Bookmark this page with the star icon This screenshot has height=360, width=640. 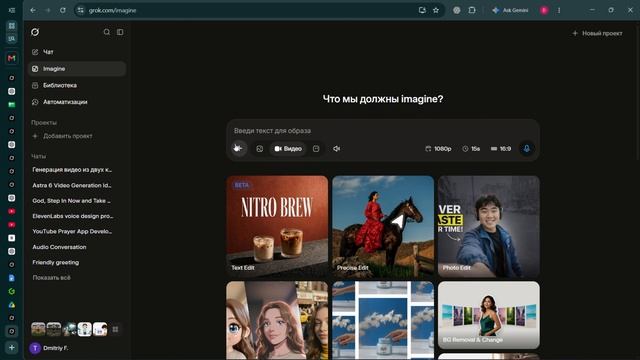coord(436,10)
